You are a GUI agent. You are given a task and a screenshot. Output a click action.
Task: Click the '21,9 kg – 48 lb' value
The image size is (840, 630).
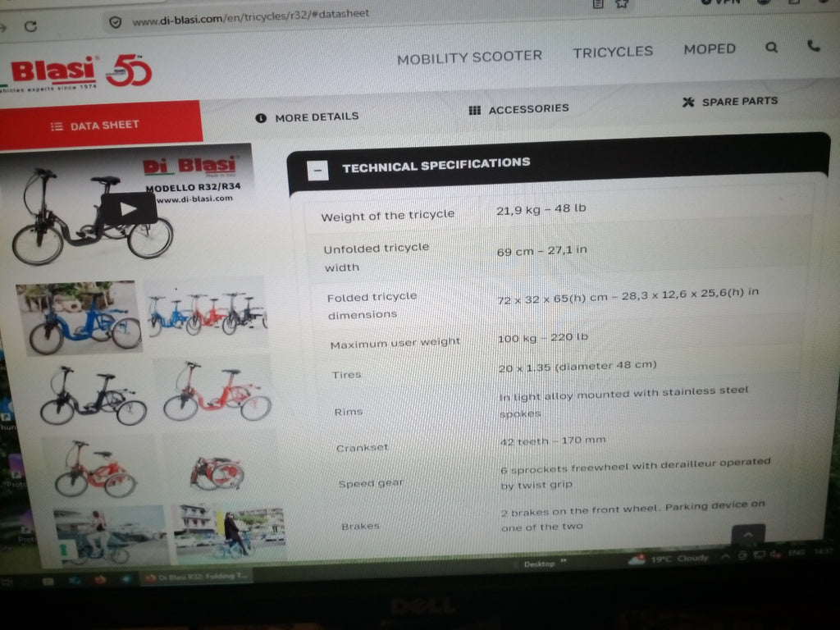[541, 209]
